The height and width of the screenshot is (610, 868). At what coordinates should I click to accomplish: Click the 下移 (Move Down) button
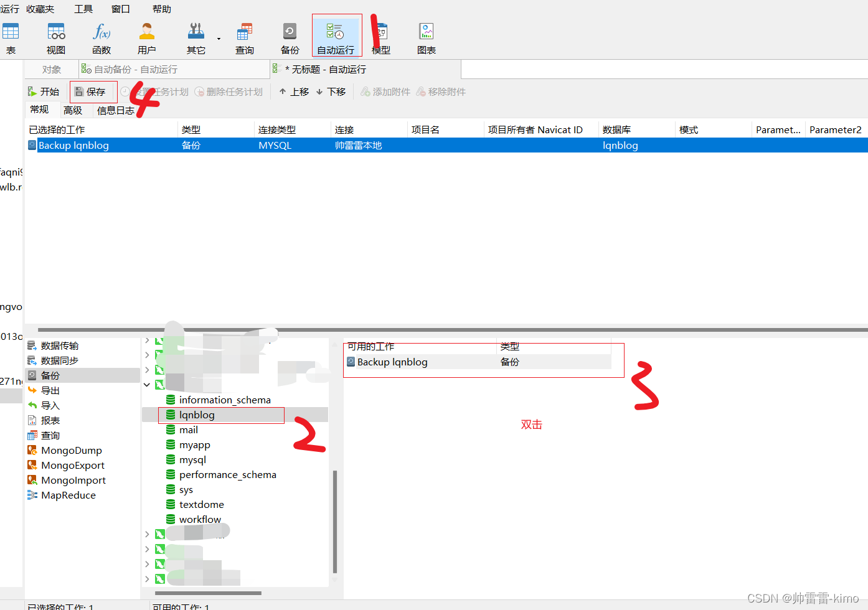click(331, 91)
